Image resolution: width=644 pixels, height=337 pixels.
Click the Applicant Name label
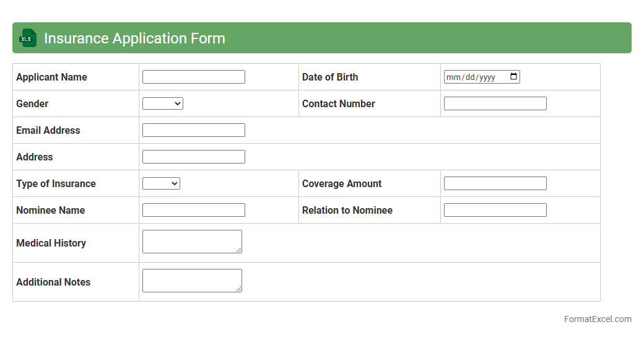(x=51, y=77)
